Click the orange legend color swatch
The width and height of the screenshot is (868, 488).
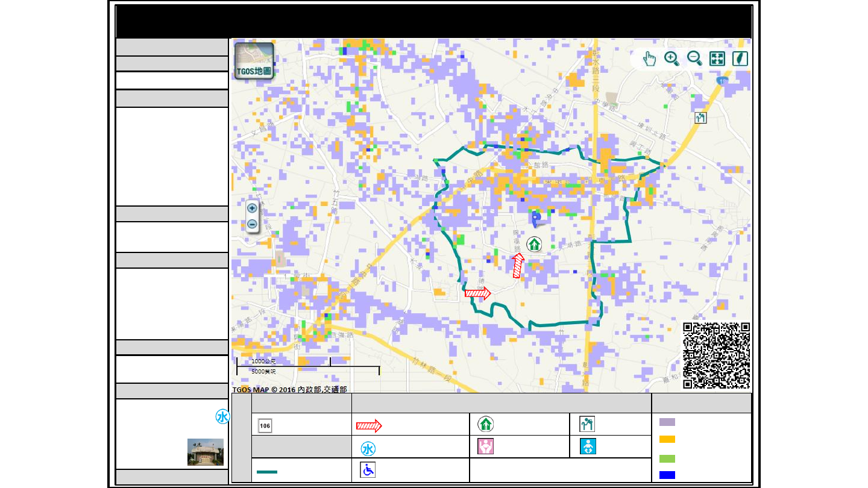pos(667,439)
